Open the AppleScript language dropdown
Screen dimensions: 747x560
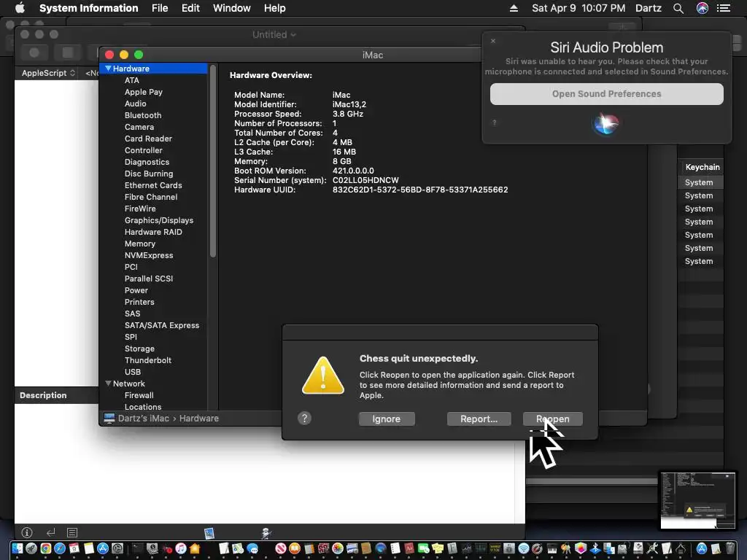coord(48,73)
